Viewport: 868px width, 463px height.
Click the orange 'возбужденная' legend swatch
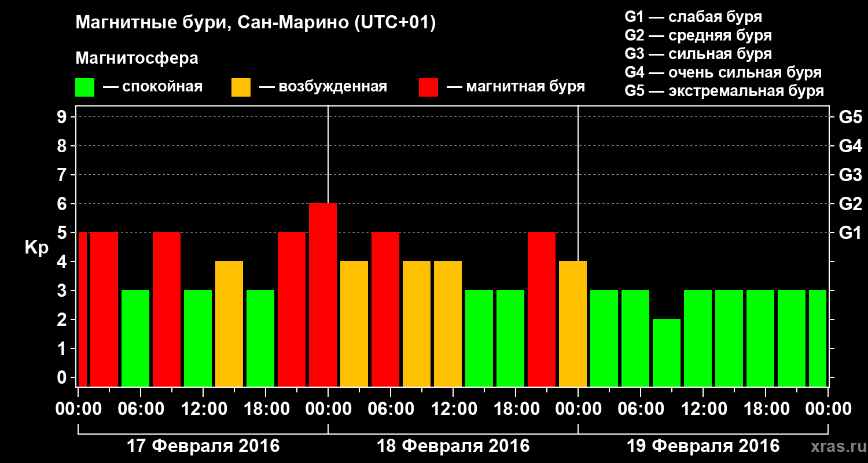pos(241,87)
